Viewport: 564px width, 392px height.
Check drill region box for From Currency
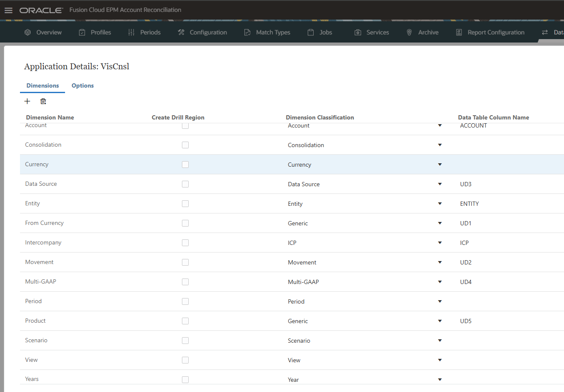[185, 223]
